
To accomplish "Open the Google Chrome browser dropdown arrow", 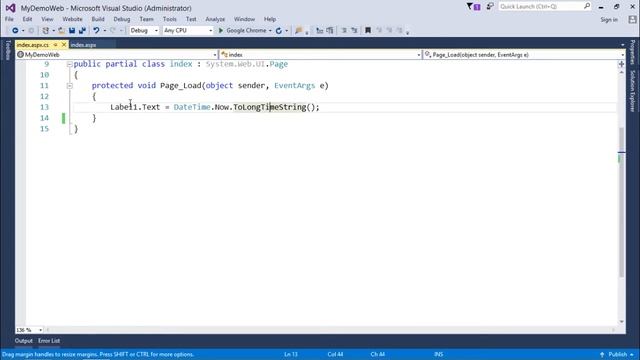I will click(270, 31).
